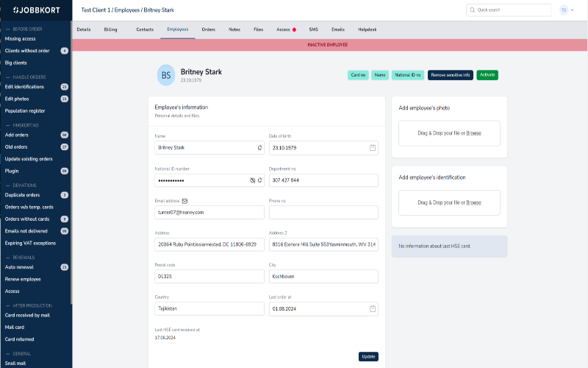
Task: Click Test Client 1 in breadcrumb
Action: tap(96, 10)
